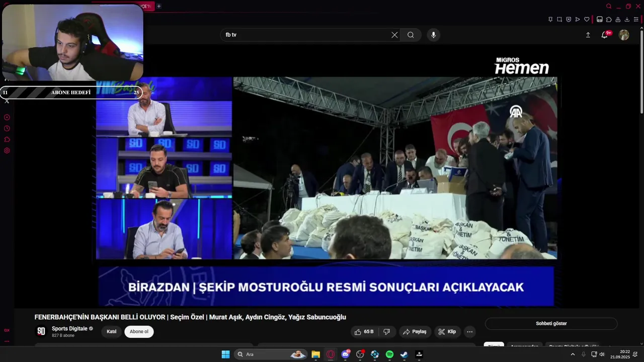The width and height of the screenshot is (644, 362).
Task: Open the ad blocker shield icon
Action: [x=569, y=20]
